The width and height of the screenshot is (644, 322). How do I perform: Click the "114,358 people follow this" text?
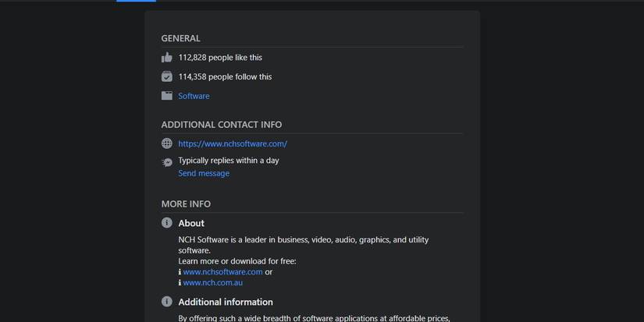(x=225, y=76)
